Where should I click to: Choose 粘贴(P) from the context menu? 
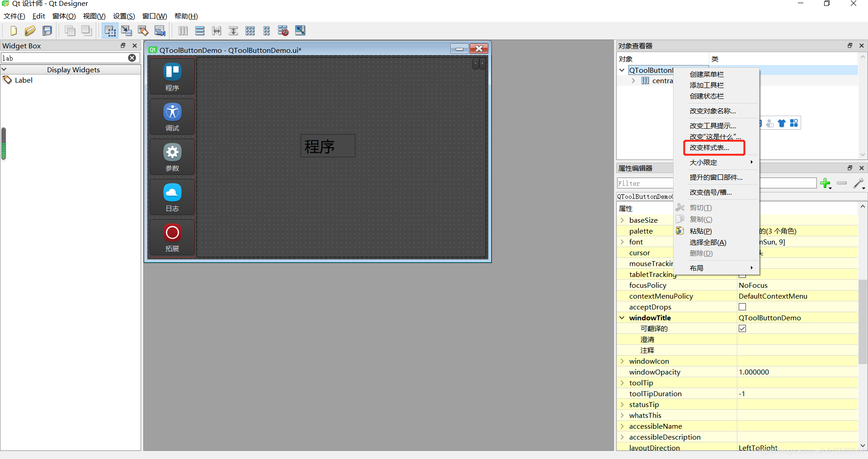click(716, 231)
